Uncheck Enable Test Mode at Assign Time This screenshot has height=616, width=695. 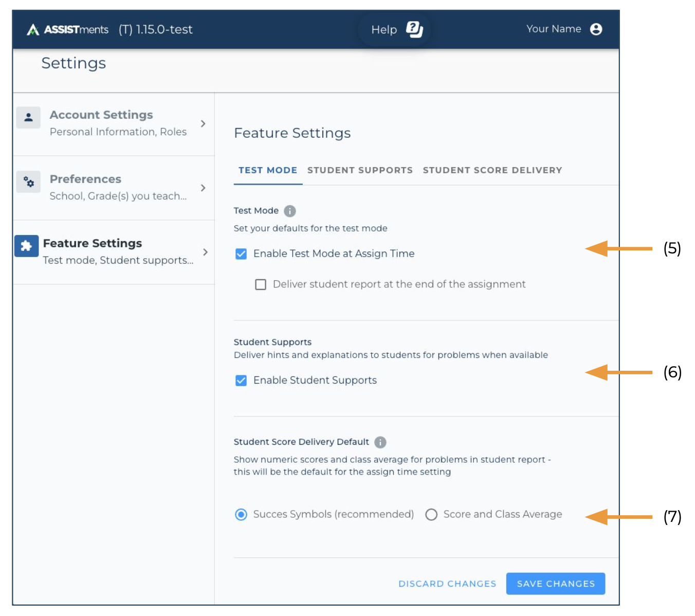pos(241,254)
